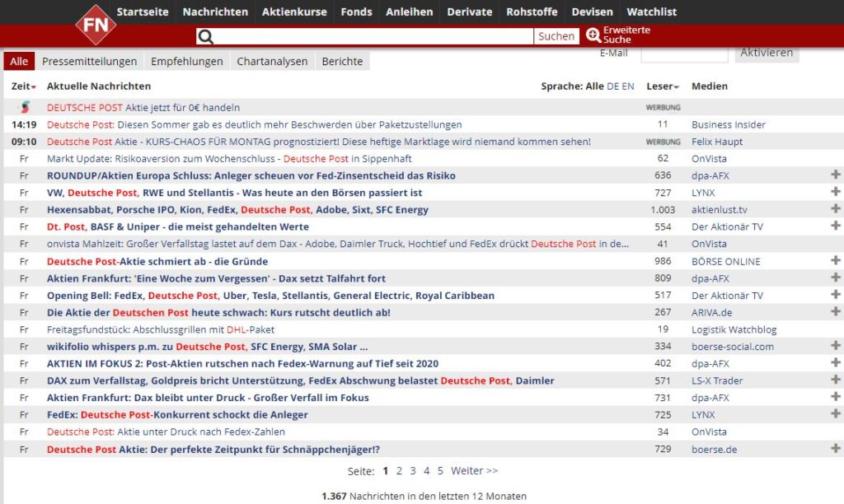
Task: Expand the plus icon on the VW, Deutsche Post, RWE row
Action: pos(836,192)
